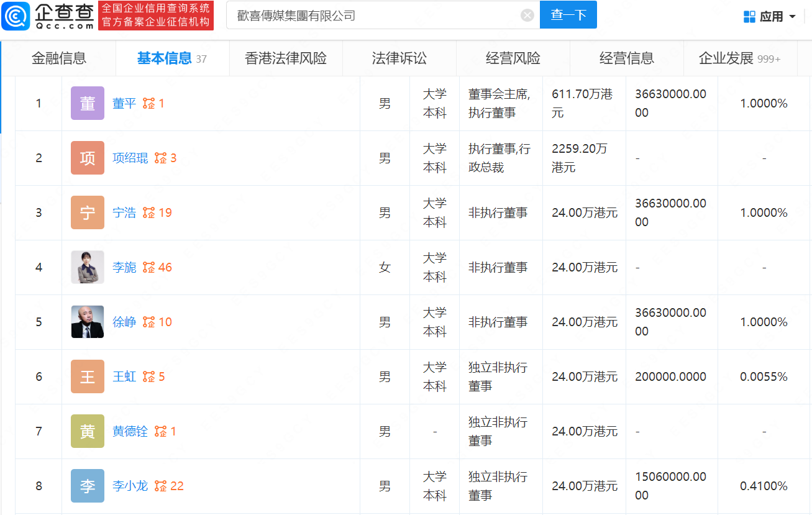Clear the search box with the X icon
The width and height of the screenshot is (812, 515).
point(527,16)
